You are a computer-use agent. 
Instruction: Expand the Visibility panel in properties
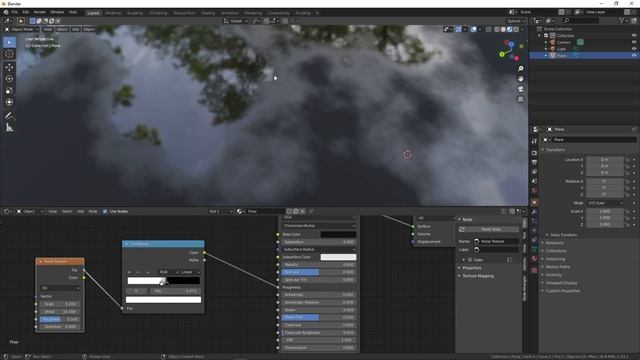553,275
